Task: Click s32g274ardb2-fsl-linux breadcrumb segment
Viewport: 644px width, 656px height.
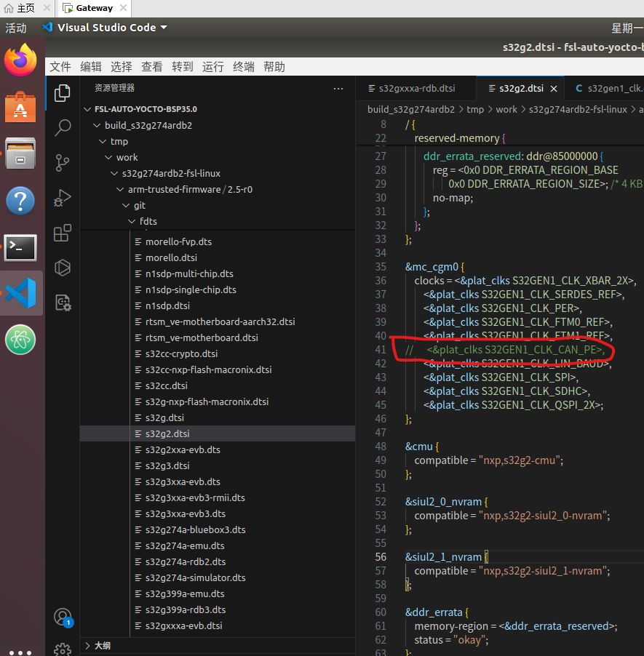Action: [x=578, y=110]
